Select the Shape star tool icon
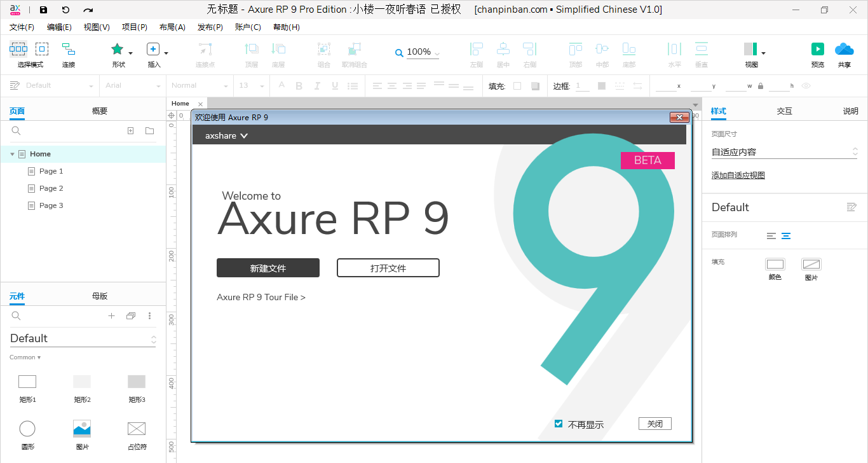This screenshot has width=868, height=463. pos(117,49)
